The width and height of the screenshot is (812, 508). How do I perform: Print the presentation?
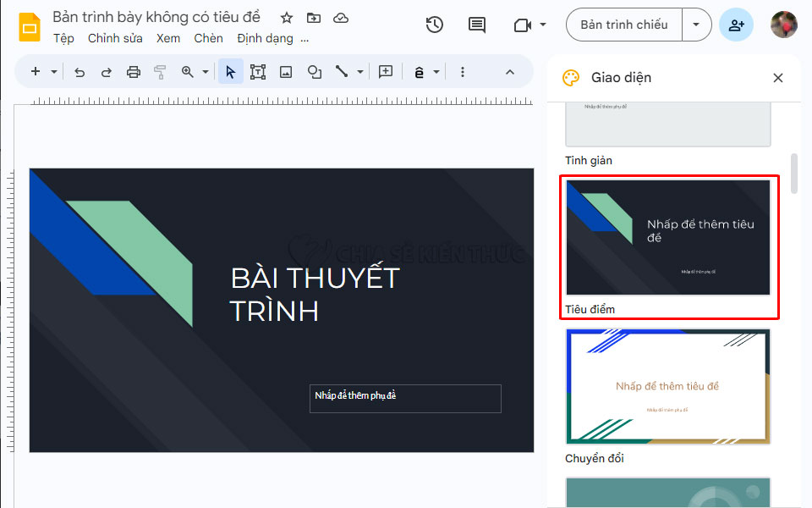(134, 72)
